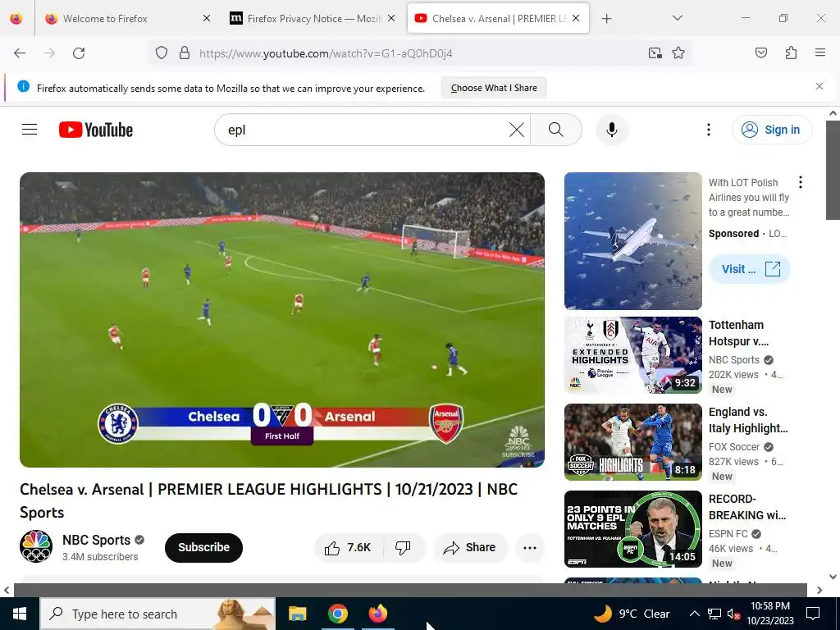Open RECORD-BREAKING ESPN FC video thumbnail
840x630 pixels.
click(633, 529)
